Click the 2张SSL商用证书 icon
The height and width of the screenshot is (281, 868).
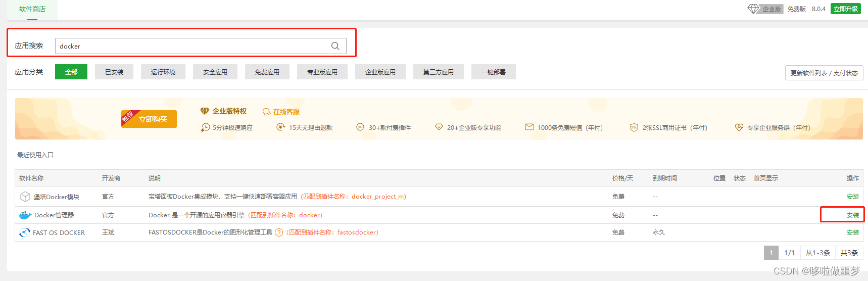coord(634,127)
